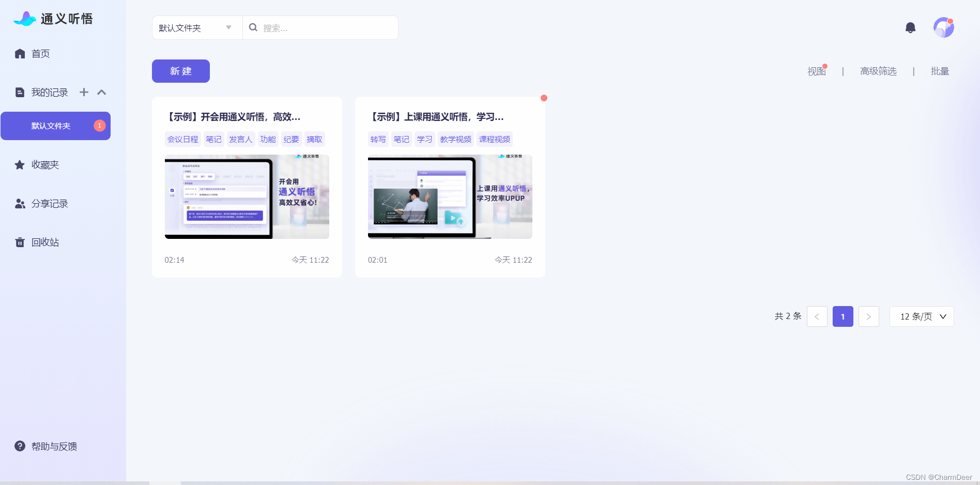This screenshot has width=980, height=485.
Task: Enable 批量 batch mode
Action: tap(940, 71)
